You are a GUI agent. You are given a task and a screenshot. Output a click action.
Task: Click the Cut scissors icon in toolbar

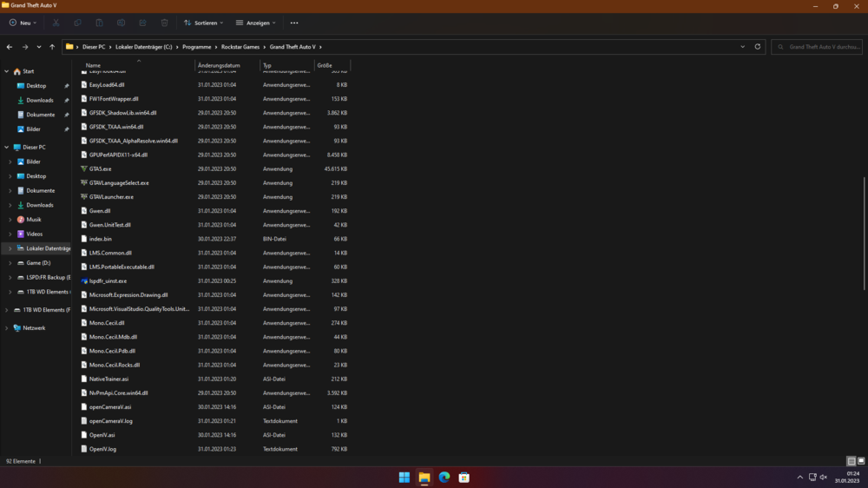56,23
